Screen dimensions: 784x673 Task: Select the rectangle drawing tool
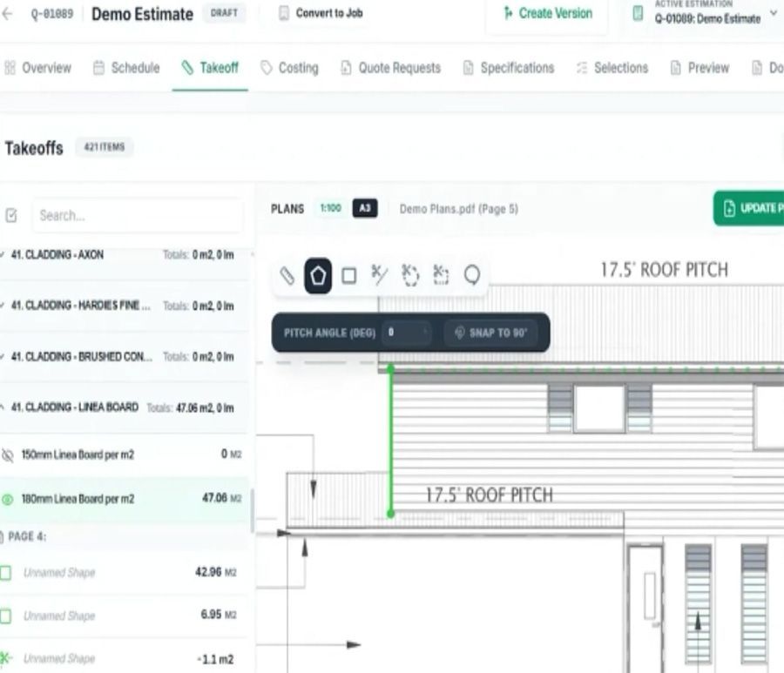[x=349, y=275]
